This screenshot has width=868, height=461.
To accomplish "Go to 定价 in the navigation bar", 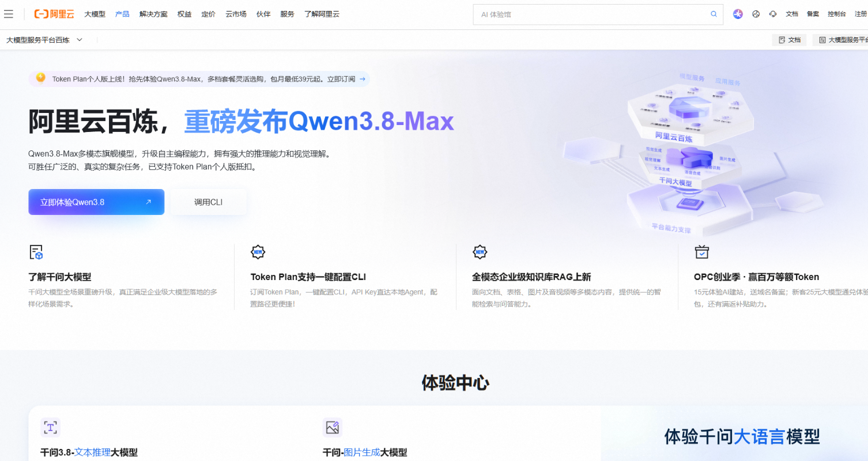I will tap(209, 14).
